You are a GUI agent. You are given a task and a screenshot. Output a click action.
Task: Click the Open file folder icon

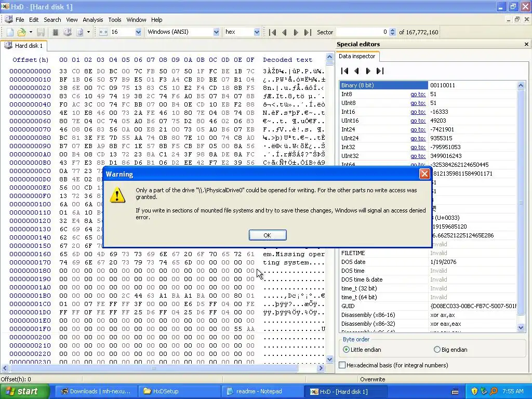pos(22,32)
